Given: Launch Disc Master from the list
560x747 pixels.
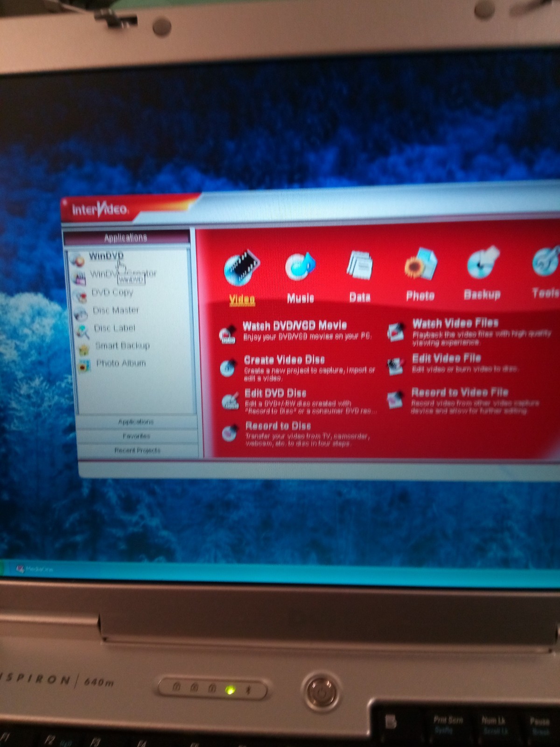Looking at the screenshot, I should click(x=116, y=310).
